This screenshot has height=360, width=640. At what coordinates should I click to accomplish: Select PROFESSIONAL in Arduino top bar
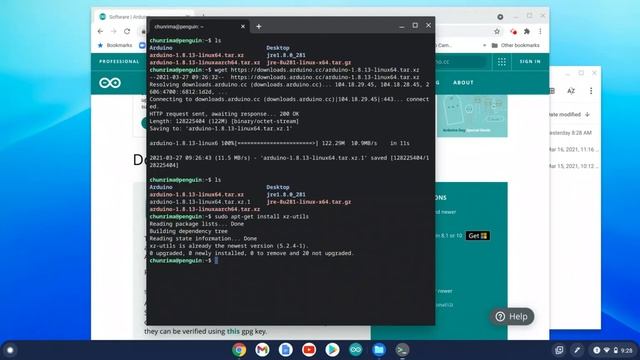pos(119,62)
